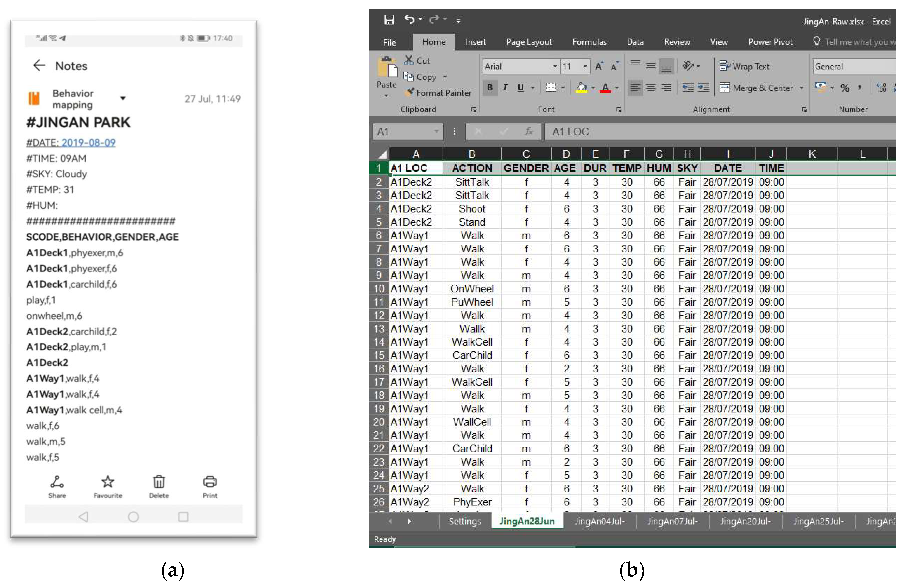Click the Save icon in quick access toolbar

389,19
